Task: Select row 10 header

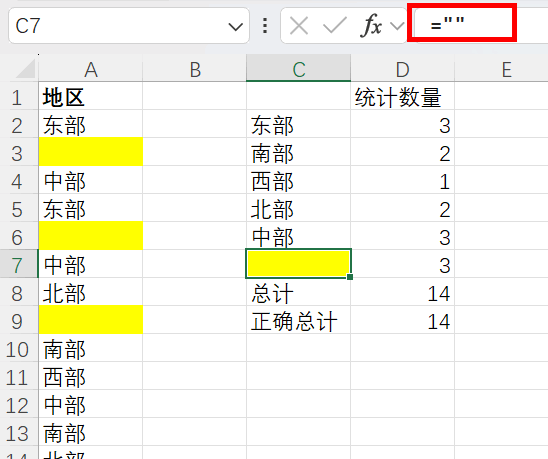Action: coord(19,348)
